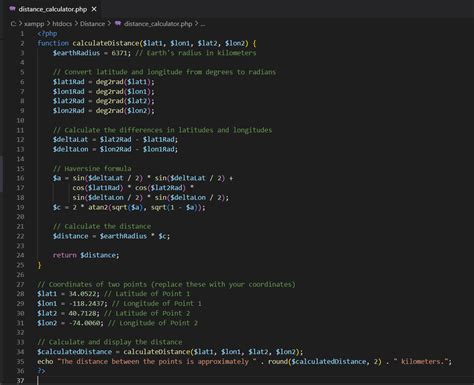Click the value 6371 on line 3
The image size is (474, 385).
pos(119,53)
